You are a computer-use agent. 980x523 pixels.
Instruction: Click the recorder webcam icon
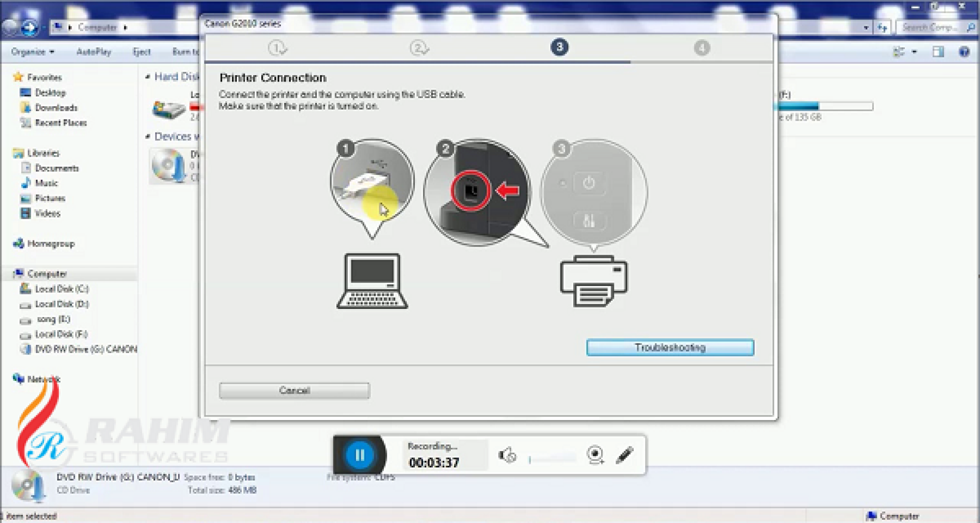[x=595, y=455]
